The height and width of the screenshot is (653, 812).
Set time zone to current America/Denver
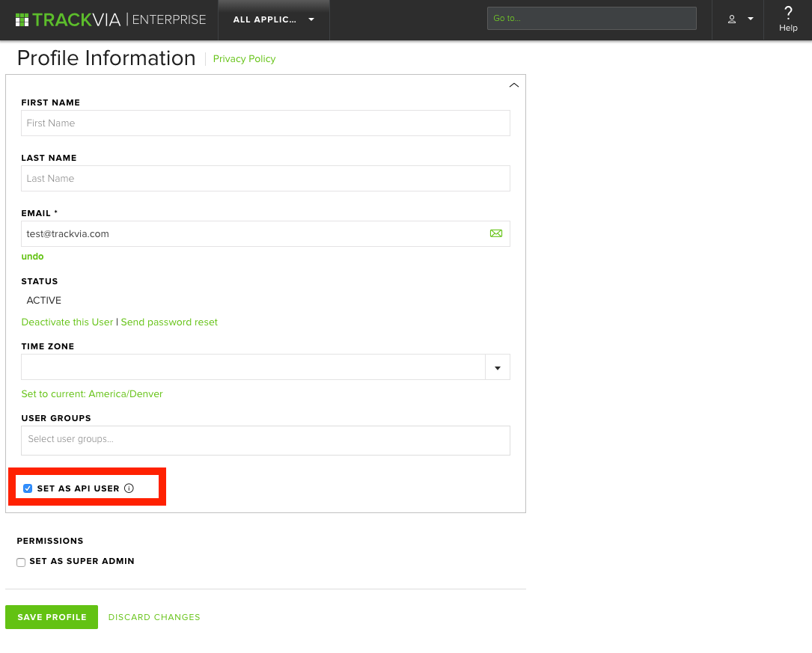pyautogui.click(x=92, y=393)
